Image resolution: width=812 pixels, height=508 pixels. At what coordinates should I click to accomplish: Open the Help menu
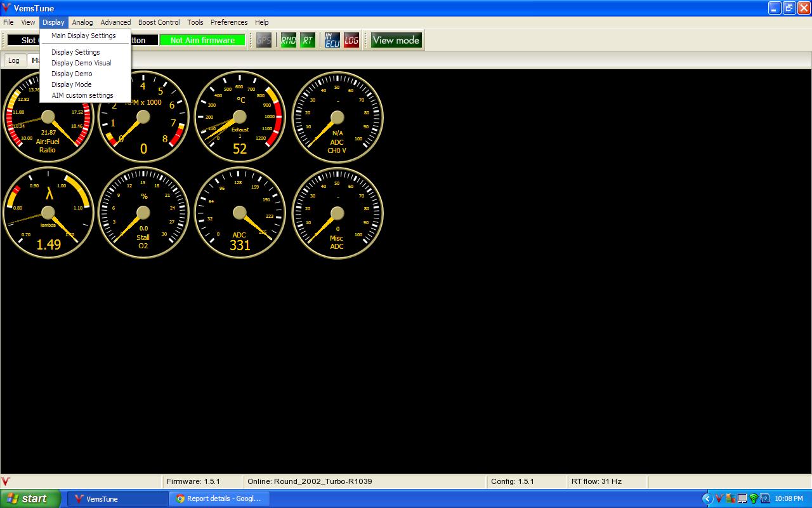click(x=262, y=22)
